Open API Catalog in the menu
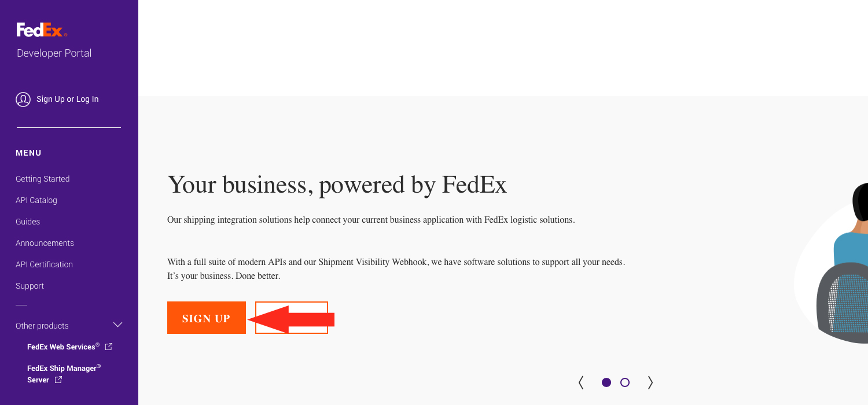Screen dimensions: 868x405 36,200
